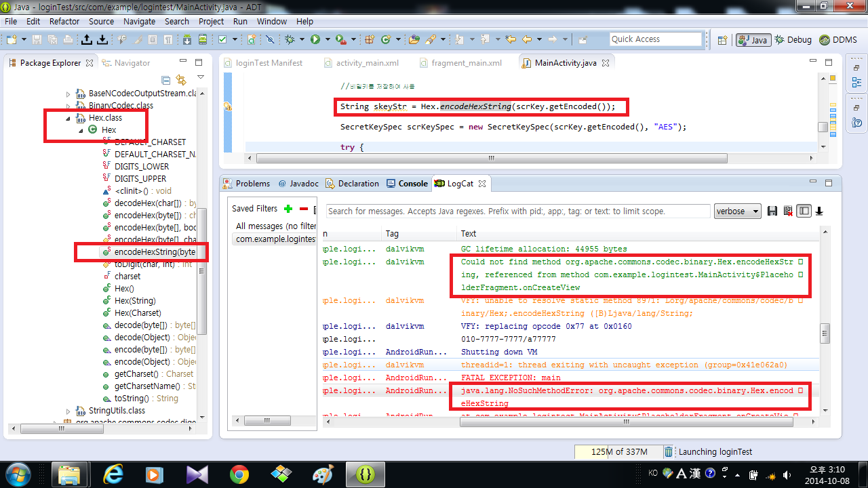Click the Save LogCat log icon
The image size is (868, 488).
coord(772,211)
